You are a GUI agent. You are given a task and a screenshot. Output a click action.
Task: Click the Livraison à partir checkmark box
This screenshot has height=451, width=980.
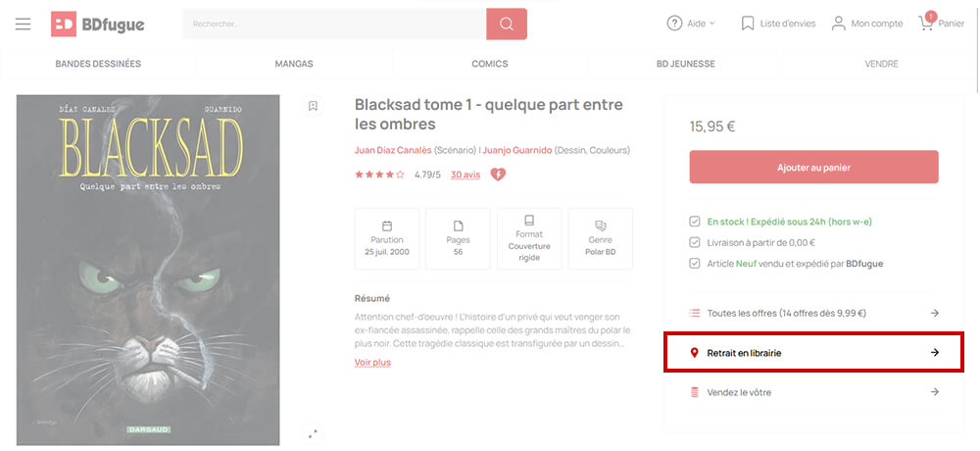pos(695,243)
